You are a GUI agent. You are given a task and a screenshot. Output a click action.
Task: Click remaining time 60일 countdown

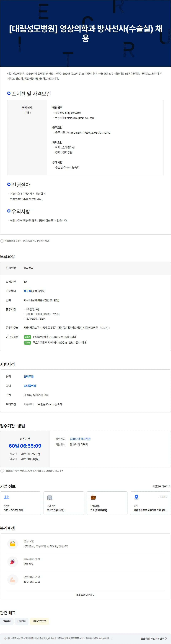(x=25, y=446)
